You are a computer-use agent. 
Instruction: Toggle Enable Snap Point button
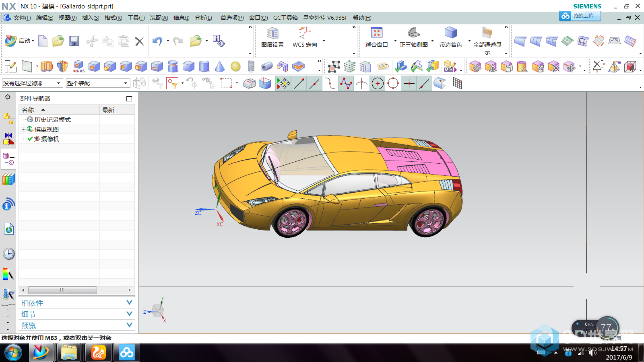283,83
